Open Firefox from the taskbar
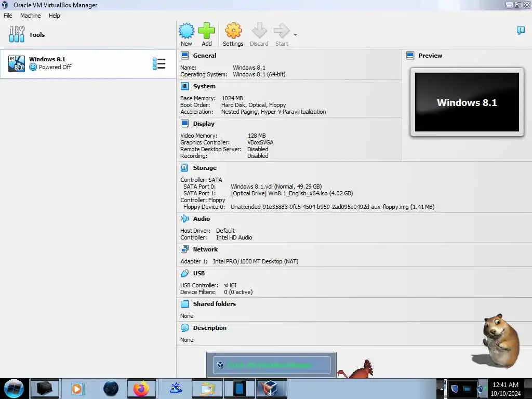Viewport: 532px width, 399px height. coord(141,389)
